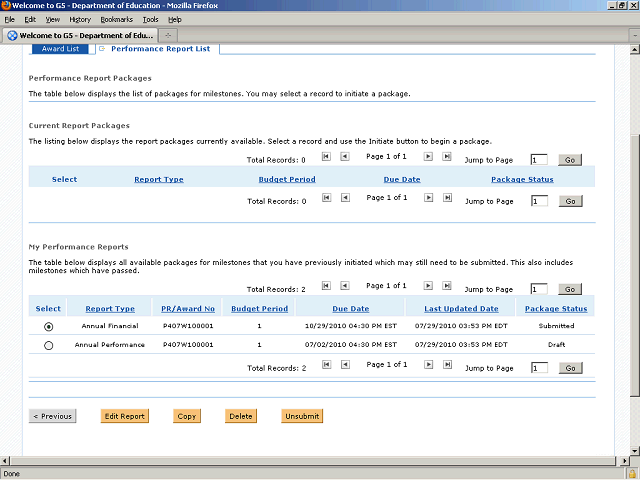Click the Unsubmit button
Image resolution: width=640 pixels, height=480 pixels.
(x=301, y=416)
